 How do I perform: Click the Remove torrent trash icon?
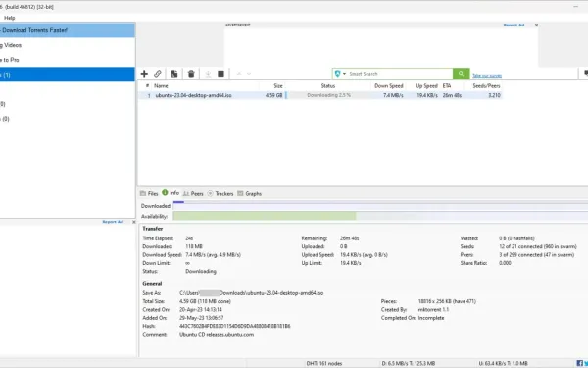191,74
